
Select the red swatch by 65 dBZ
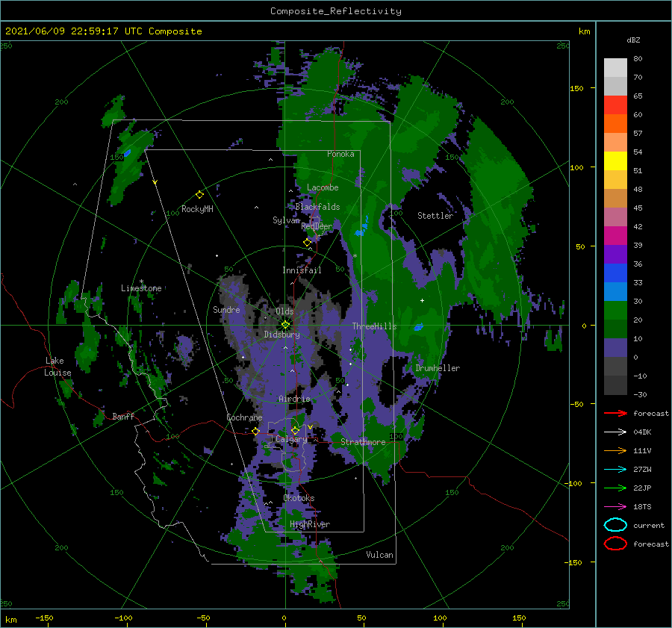click(615, 105)
